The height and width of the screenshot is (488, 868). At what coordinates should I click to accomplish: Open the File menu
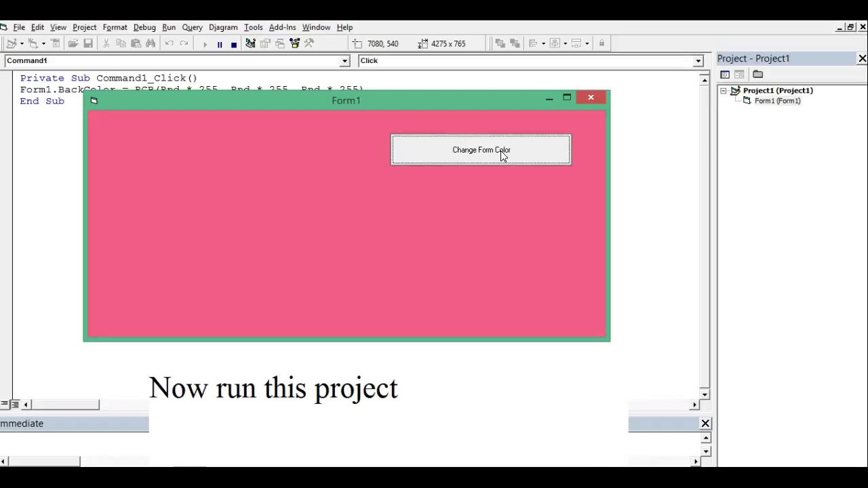click(x=19, y=27)
